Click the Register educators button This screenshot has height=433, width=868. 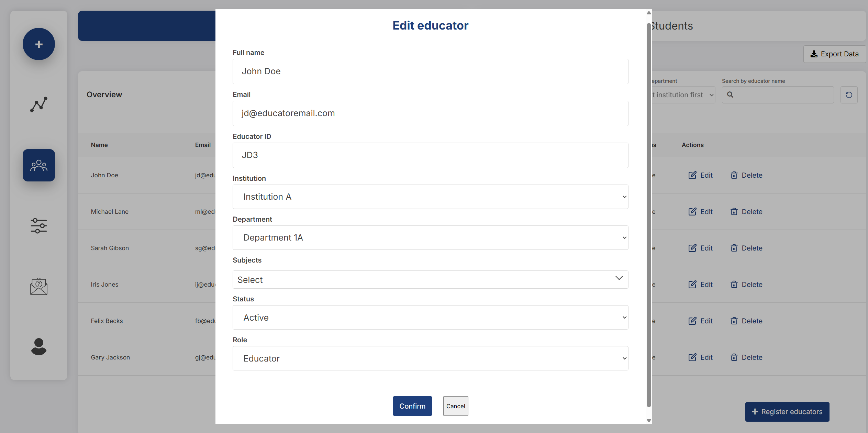[x=787, y=412]
